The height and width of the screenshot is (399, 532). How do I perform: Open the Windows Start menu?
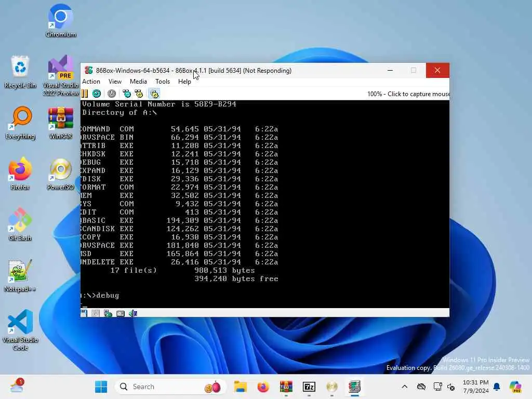coord(101,387)
